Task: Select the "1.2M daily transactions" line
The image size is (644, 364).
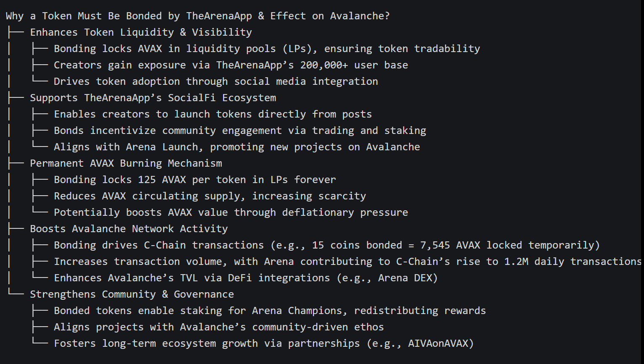Action: (347, 262)
